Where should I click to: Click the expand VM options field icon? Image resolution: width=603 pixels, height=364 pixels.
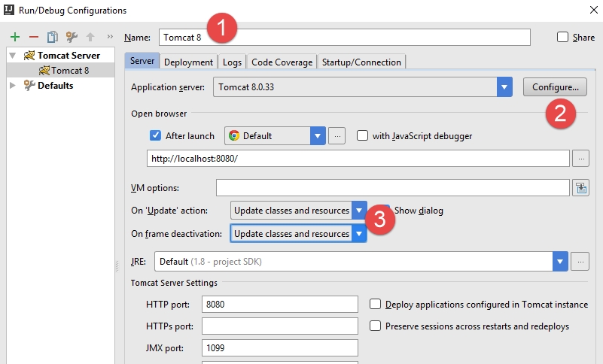[x=580, y=188]
